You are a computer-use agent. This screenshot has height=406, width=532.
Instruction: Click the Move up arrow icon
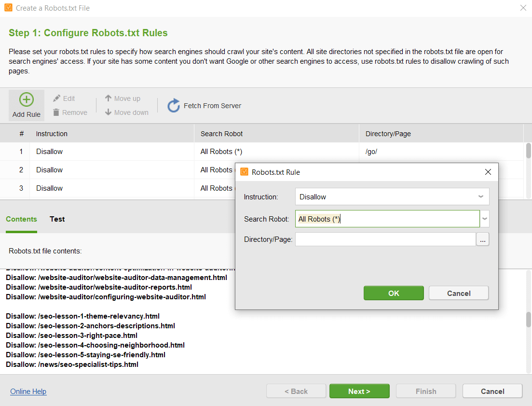point(108,98)
